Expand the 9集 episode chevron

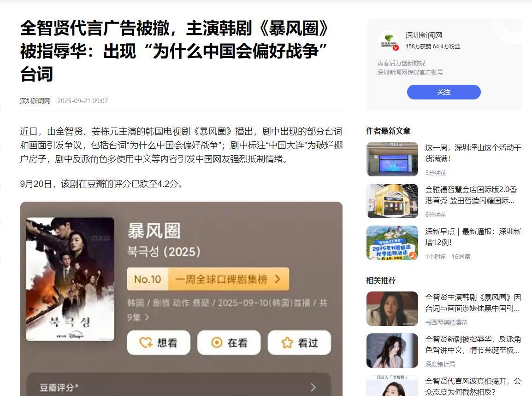point(147,317)
